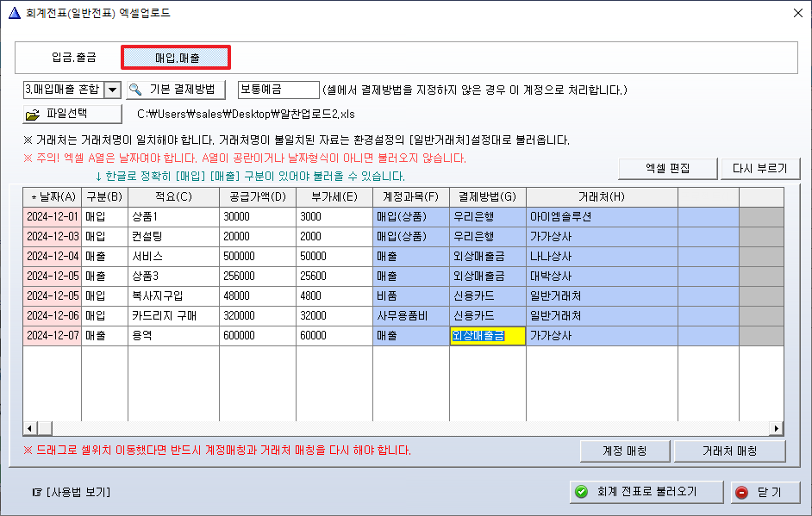Click the 복사지구입 description cell
Viewport: 812px width, 516px height.
pyautogui.click(x=173, y=296)
